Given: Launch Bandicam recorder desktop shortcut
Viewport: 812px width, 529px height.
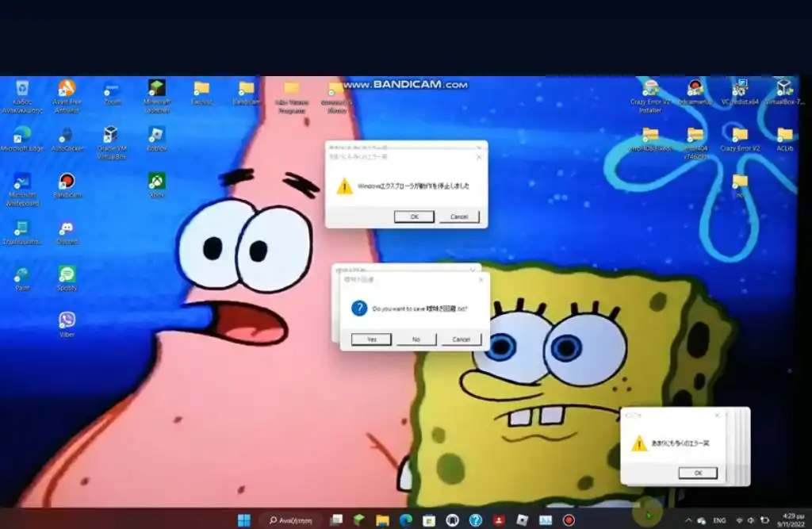Looking at the screenshot, I should [67, 186].
